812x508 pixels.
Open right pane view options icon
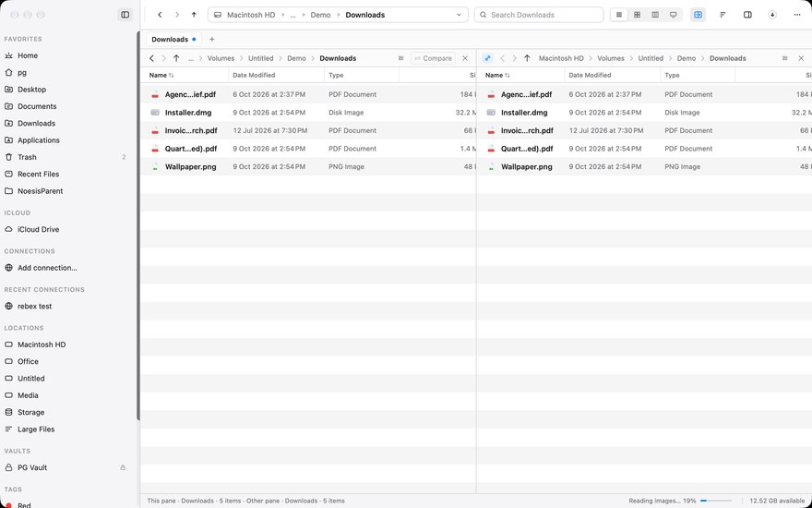coord(785,58)
